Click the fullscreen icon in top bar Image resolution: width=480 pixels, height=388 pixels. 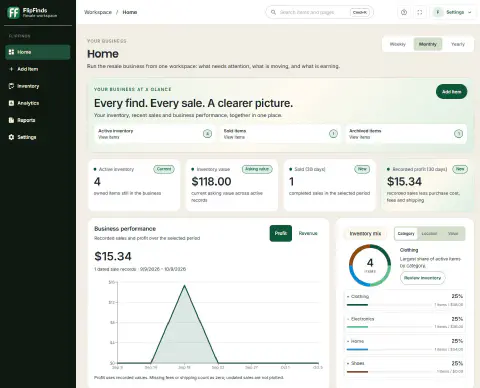tap(420, 12)
